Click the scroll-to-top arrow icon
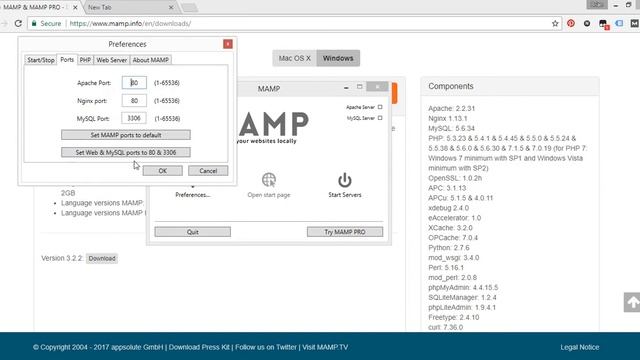Viewport: 640px width, 360px height. 632,302
